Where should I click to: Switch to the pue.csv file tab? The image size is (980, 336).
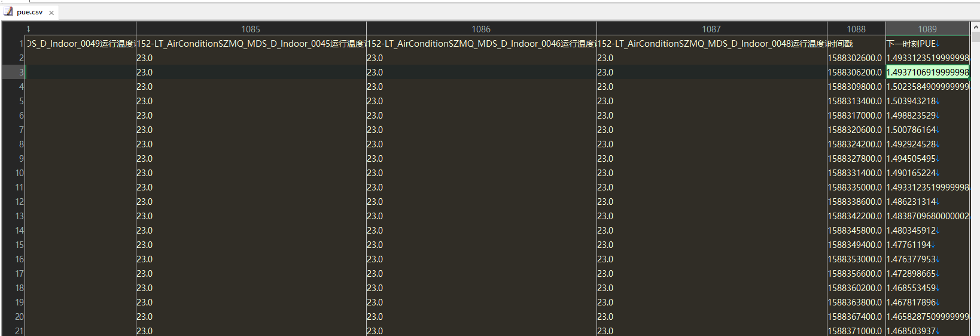pos(29,12)
